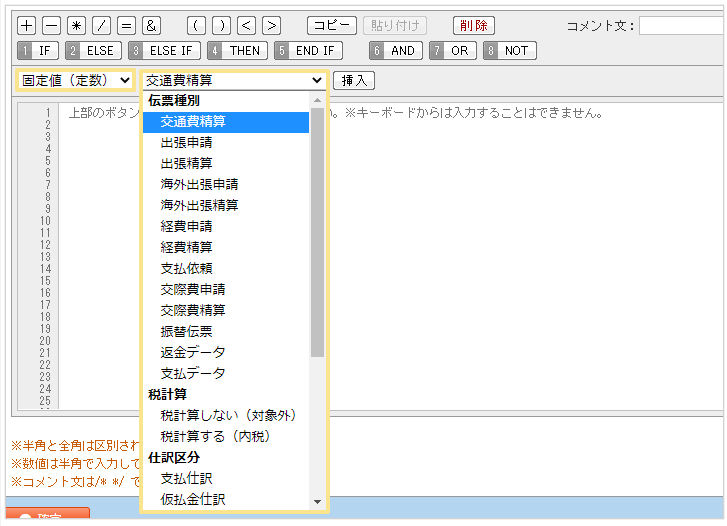Click the plus operator button
727x526 pixels.
point(27,26)
